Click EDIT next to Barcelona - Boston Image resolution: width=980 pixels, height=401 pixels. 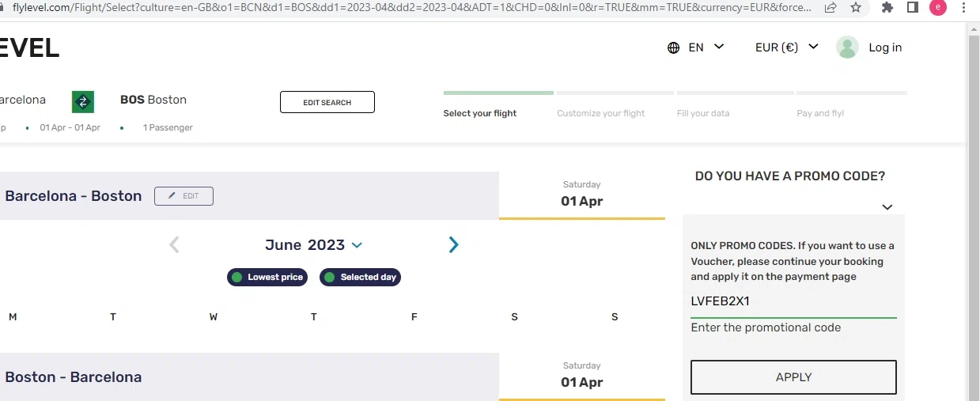click(x=184, y=196)
